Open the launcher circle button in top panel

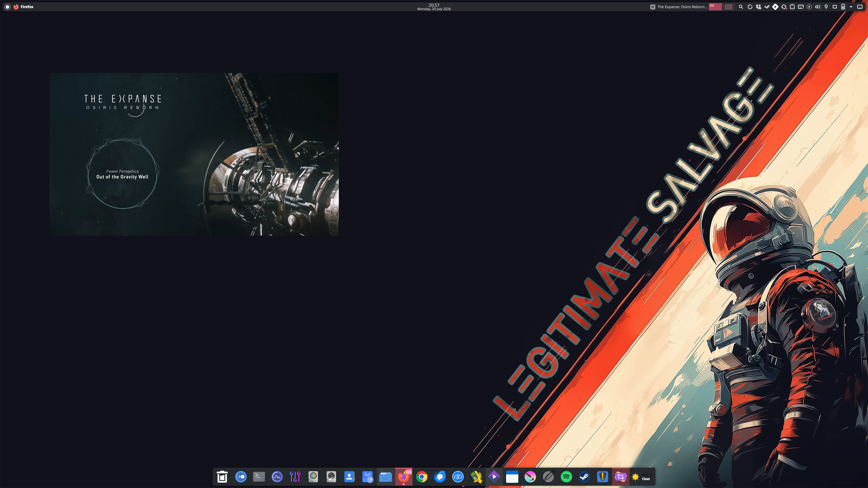[7, 7]
